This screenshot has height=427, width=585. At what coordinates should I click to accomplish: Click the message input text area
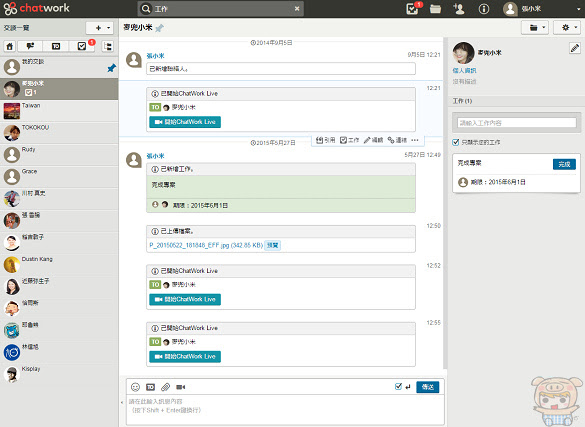pos(285,409)
